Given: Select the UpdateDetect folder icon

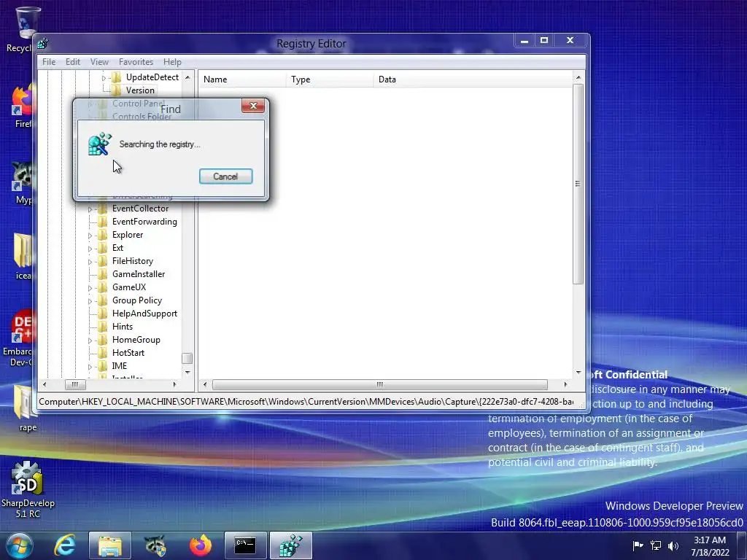Looking at the screenshot, I should pyautogui.click(x=116, y=77).
